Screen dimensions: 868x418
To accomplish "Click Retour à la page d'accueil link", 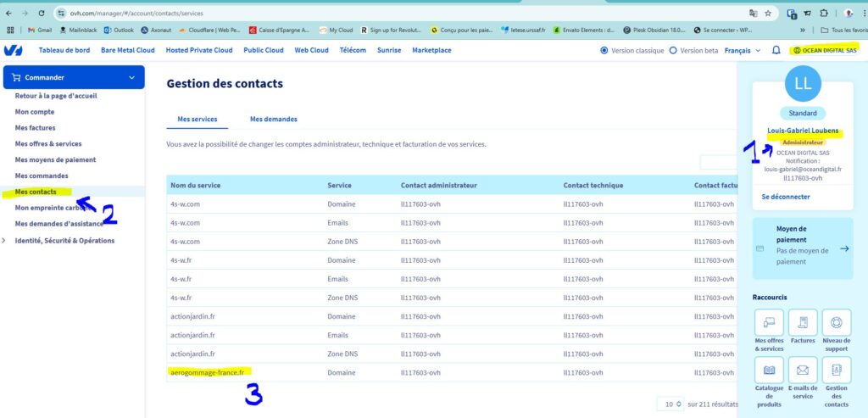I will point(56,96).
